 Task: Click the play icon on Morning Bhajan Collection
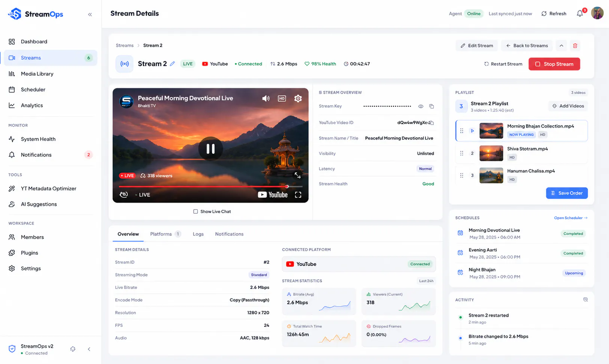pyautogui.click(x=472, y=131)
